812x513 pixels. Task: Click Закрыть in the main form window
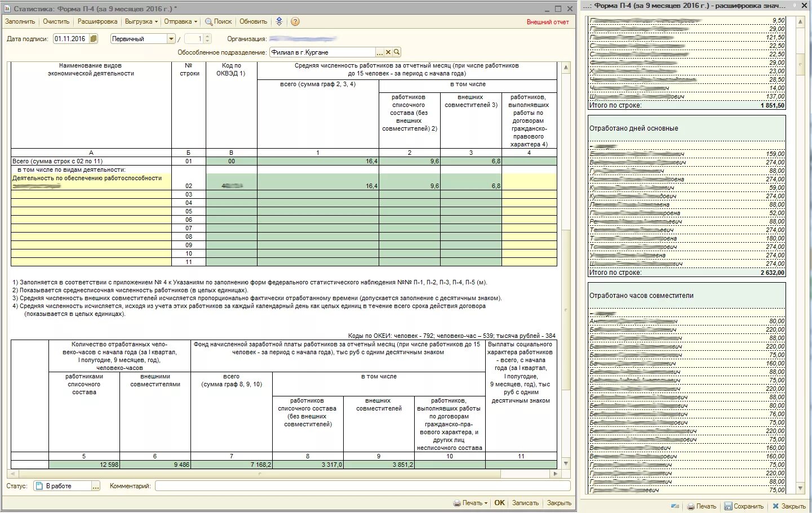559,503
